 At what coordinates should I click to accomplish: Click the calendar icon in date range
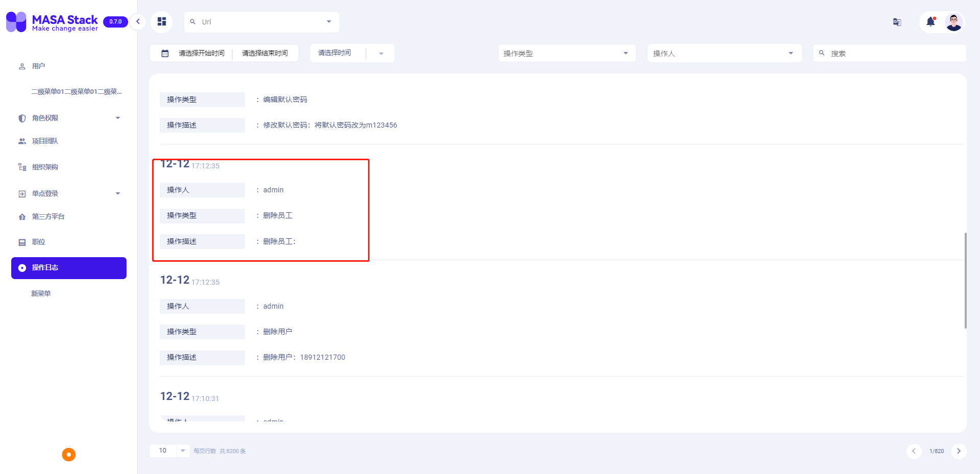(x=165, y=53)
